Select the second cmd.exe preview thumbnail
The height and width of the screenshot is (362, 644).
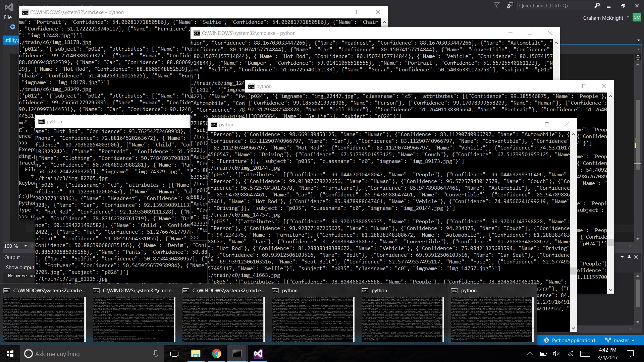[134, 319]
